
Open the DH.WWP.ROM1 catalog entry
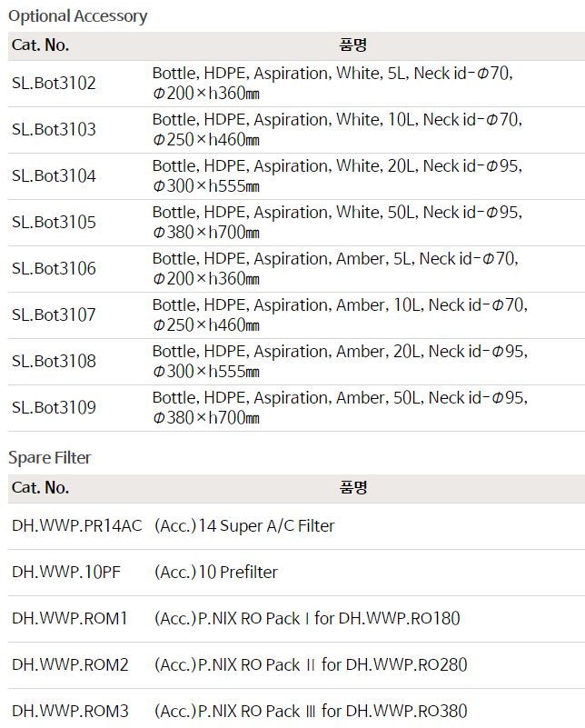[x=70, y=619]
